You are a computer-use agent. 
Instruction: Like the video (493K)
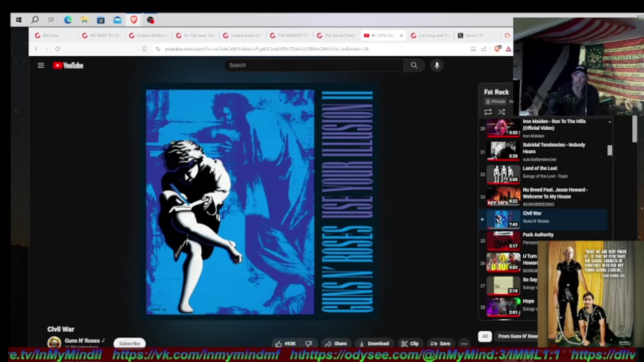[285, 344]
